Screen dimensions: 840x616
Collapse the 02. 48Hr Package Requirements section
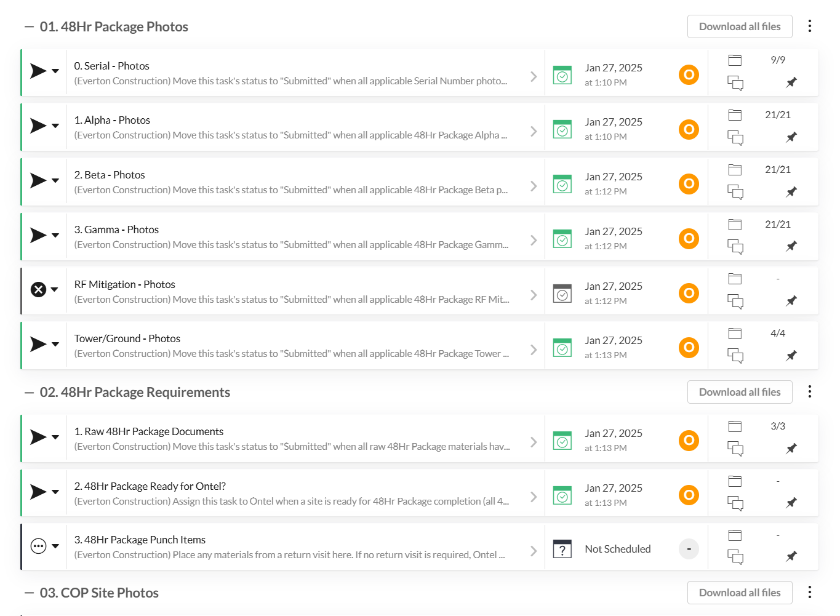[29, 393]
